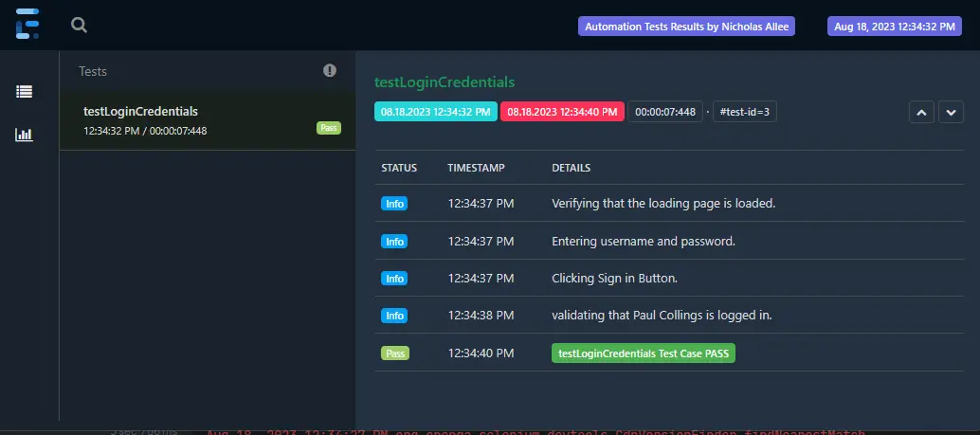Go to next test with down chevron
Screen dimensions: 980x435
(951, 112)
